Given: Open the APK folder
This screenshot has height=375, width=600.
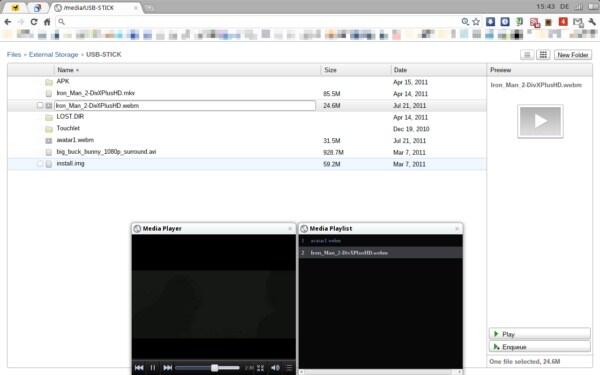Looking at the screenshot, I should click(63, 82).
